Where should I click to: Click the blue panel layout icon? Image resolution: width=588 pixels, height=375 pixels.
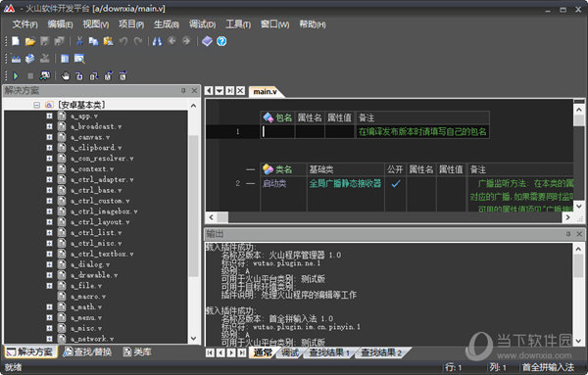[x=65, y=59]
